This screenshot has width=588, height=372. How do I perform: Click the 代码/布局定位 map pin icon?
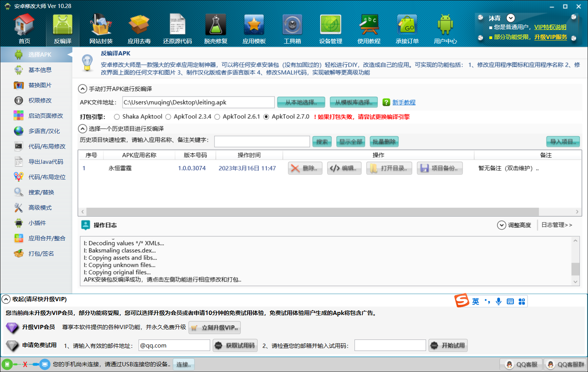[x=19, y=177]
